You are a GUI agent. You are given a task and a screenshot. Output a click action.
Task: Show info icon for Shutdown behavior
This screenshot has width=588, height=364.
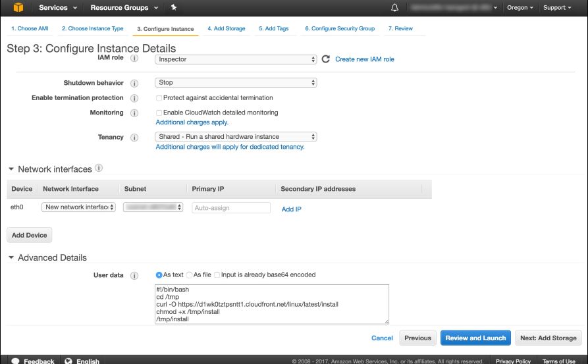(x=134, y=83)
